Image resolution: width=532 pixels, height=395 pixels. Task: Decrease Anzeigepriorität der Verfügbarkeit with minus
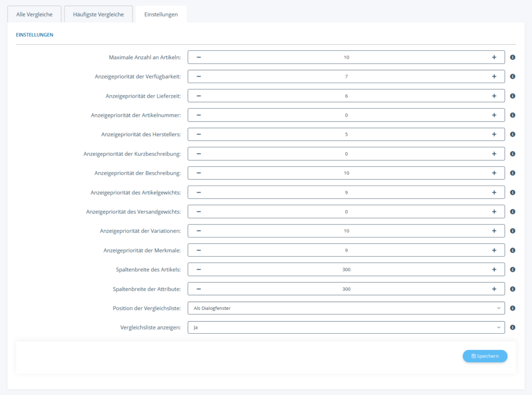coord(198,76)
